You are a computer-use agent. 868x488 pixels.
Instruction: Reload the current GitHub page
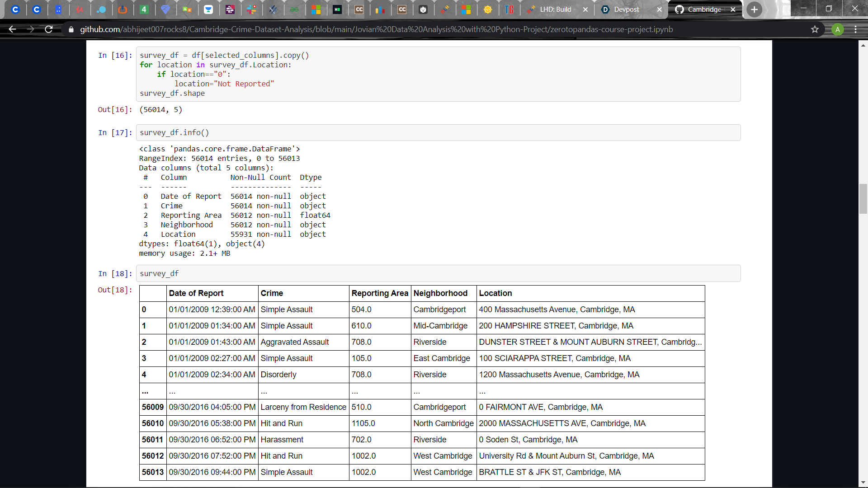49,29
